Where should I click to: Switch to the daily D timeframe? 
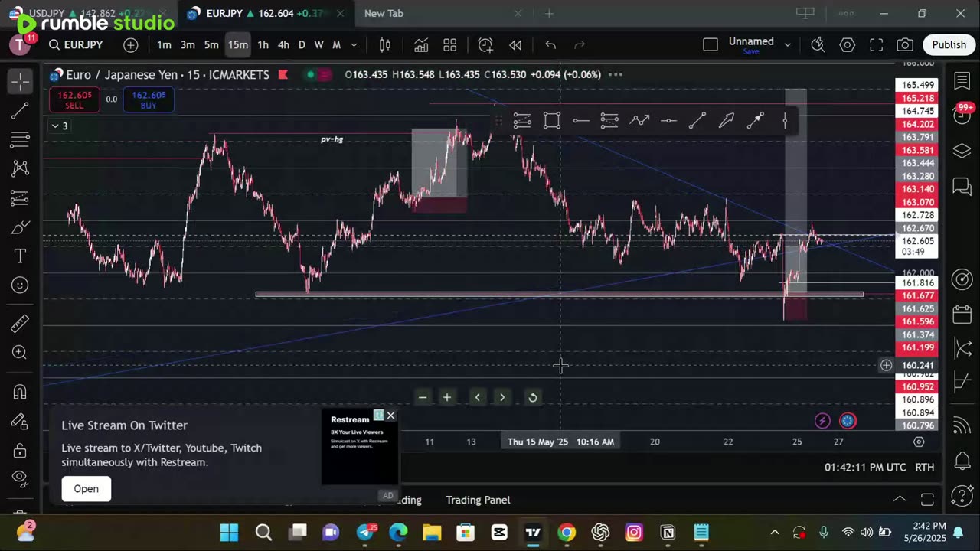click(302, 45)
